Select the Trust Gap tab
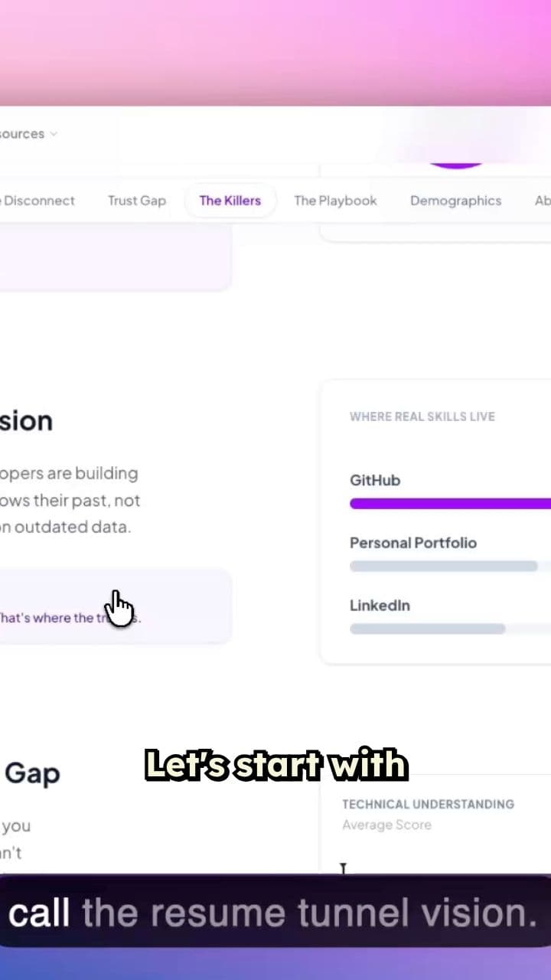Screen dimensions: 551x980 [x=136, y=201]
